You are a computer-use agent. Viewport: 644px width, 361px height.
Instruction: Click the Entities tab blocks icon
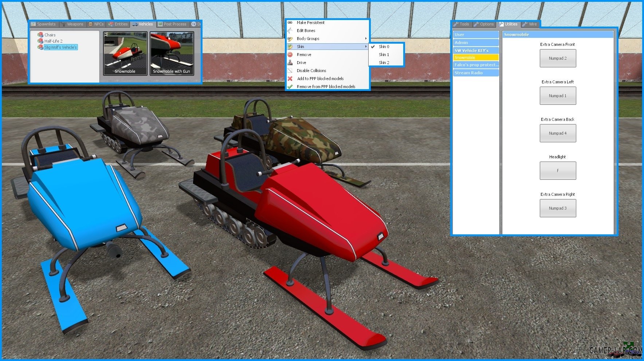coord(111,24)
